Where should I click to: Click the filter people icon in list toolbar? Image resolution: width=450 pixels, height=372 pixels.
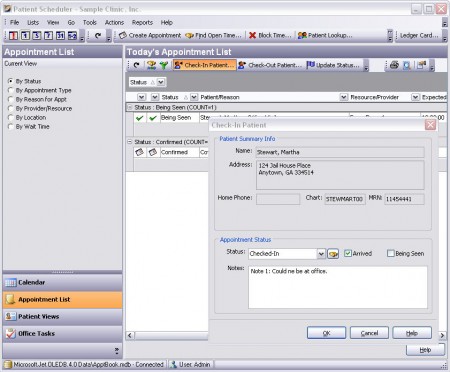(151, 65)
